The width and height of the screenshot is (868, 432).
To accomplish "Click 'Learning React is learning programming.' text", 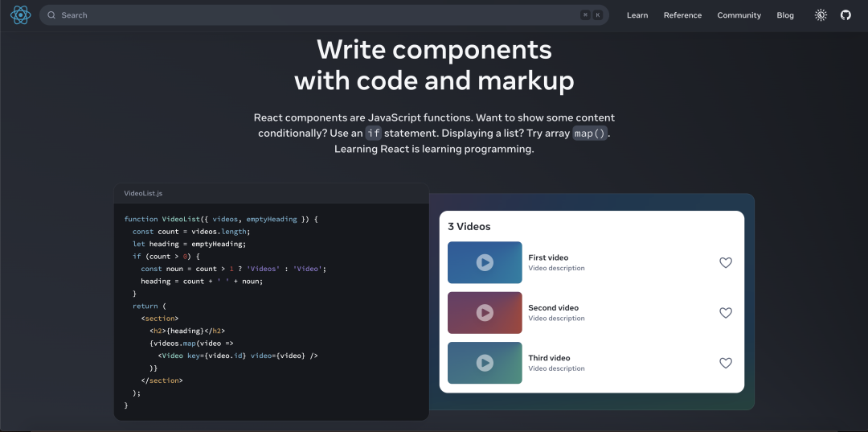I will click(x=434, y=150).
